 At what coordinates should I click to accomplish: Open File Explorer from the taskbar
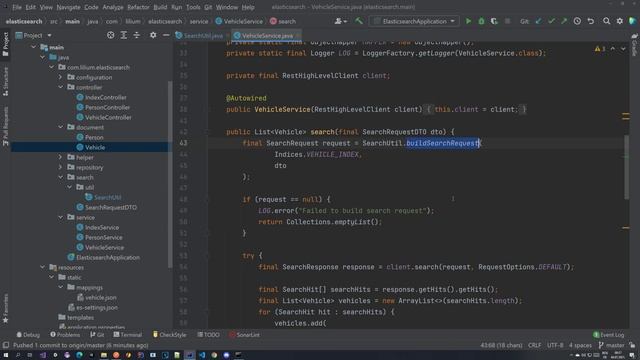coord(104,355)
